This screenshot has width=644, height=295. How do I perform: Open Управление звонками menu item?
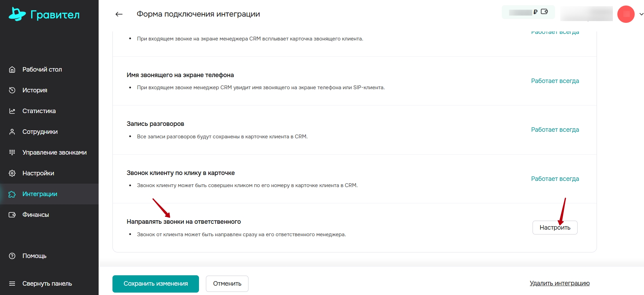click(54, 153)
